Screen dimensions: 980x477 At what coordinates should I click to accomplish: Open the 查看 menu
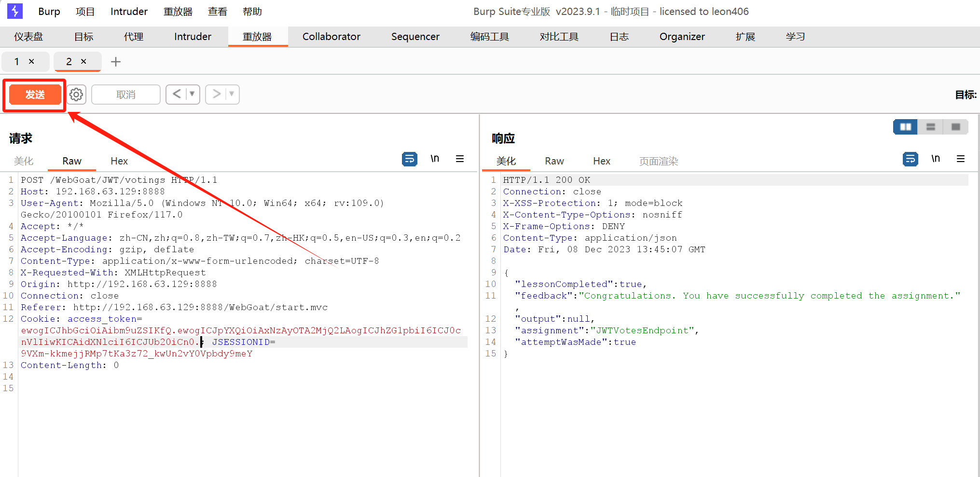pyautogui.click(x=218, y=12)
